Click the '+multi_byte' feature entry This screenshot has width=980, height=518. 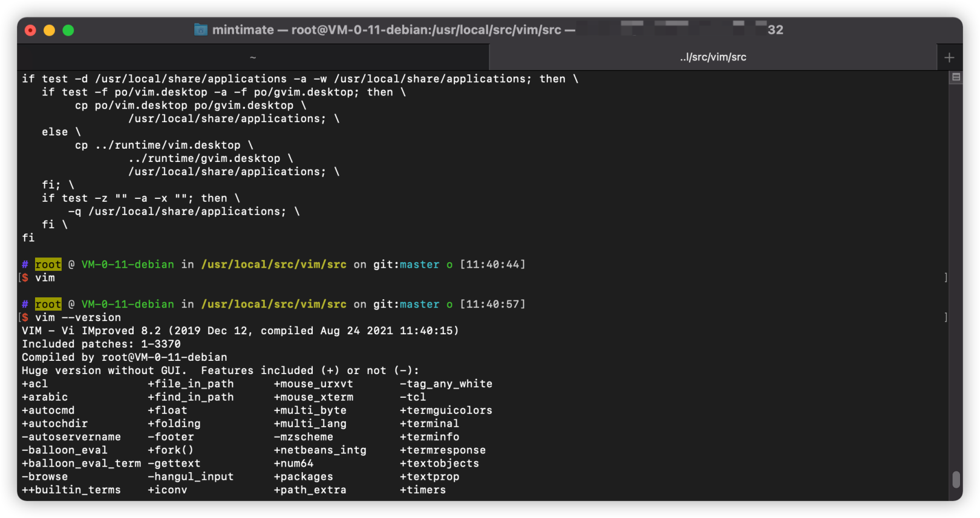tap(310, 410)
